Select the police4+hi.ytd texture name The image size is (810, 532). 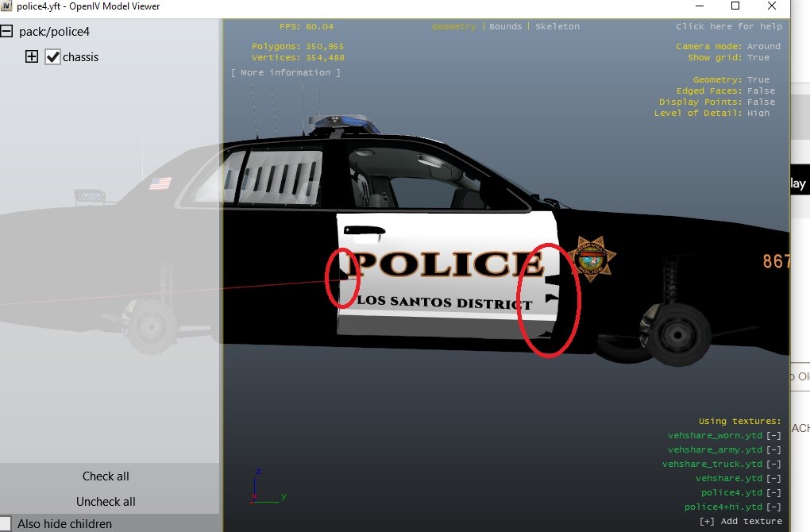point(723,507)
